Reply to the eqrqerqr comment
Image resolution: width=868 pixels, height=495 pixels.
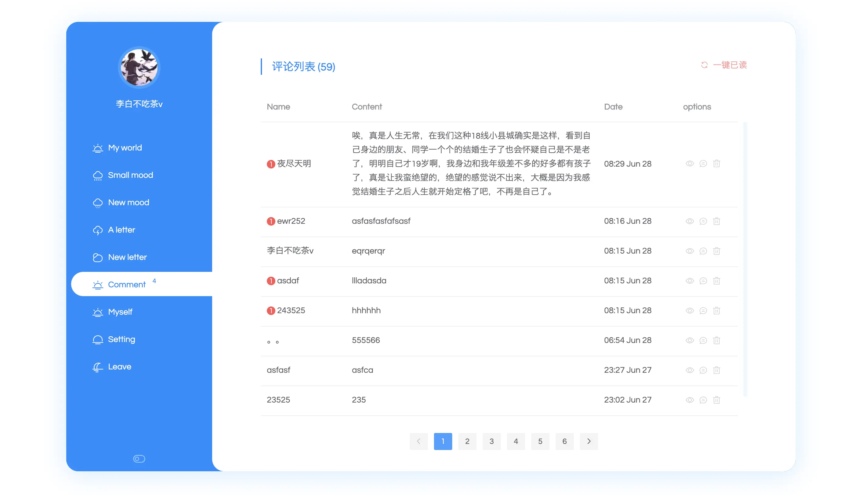pos(703,251)
